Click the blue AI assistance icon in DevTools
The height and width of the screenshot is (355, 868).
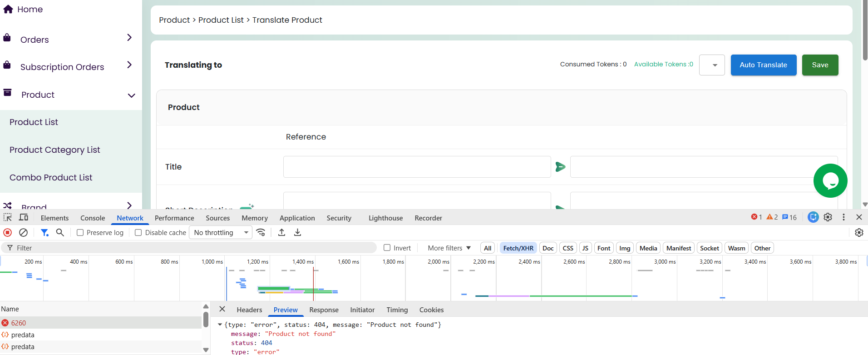pyautogui.click(x=813, y=217)
